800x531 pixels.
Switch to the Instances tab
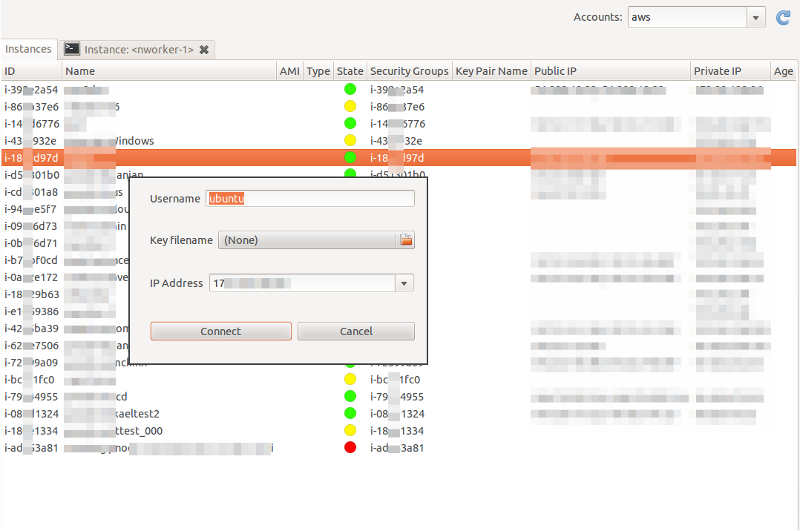pyautogui.click(x=29, y=49)
